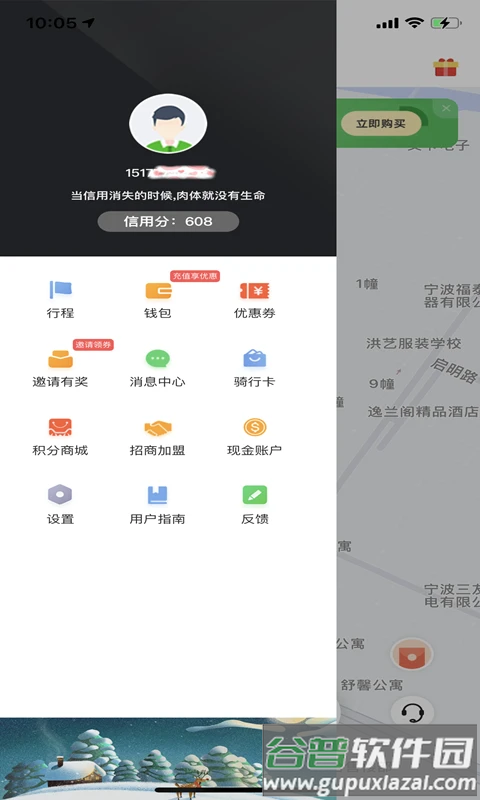Open the 消息中心 message center icon
This screenshot has width=480, height=800.
[x=158, y=359]
